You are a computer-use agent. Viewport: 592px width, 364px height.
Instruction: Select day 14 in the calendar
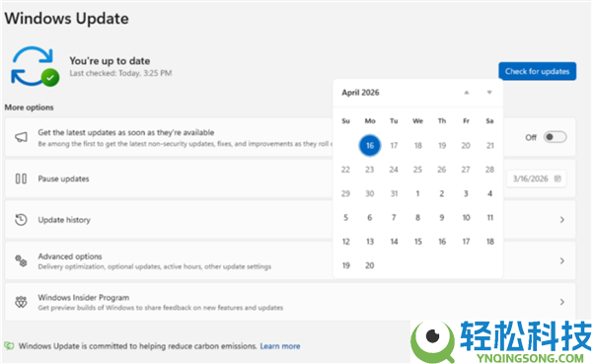pos(394,242)
